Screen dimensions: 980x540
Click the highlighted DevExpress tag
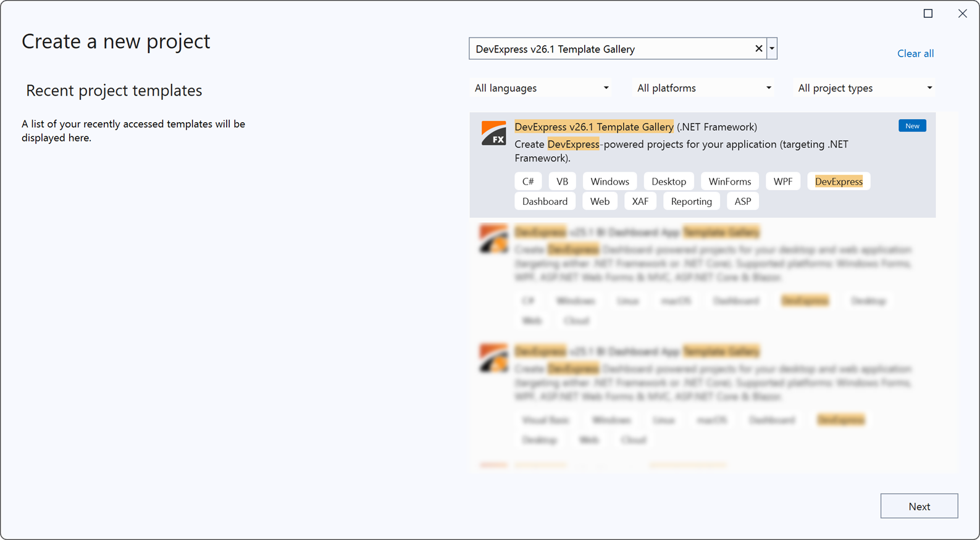click(839, 181)
